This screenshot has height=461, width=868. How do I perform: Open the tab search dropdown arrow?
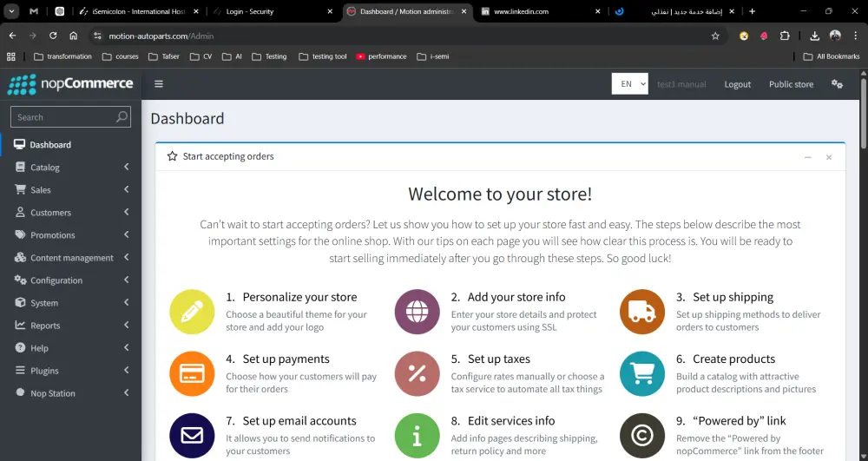(x=11, y=11)
